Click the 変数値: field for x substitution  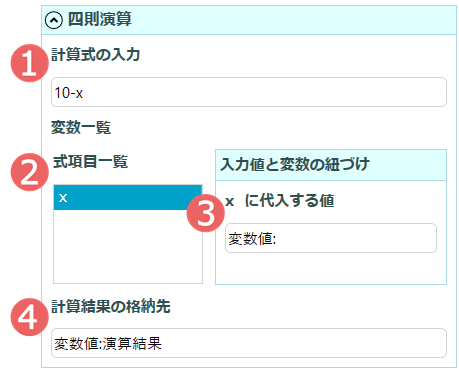pyautogui.click(x=331, y=238)
